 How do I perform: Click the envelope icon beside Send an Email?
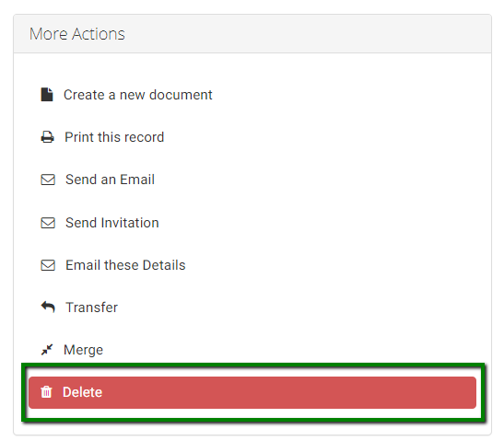click(48, 180)
